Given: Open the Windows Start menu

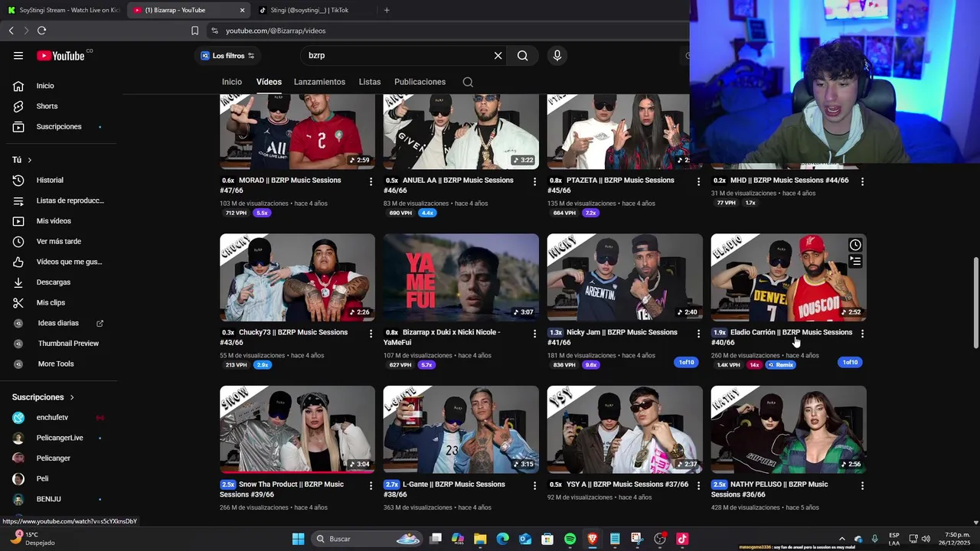Looking at the screenshot, I should [x=298, y=539].
